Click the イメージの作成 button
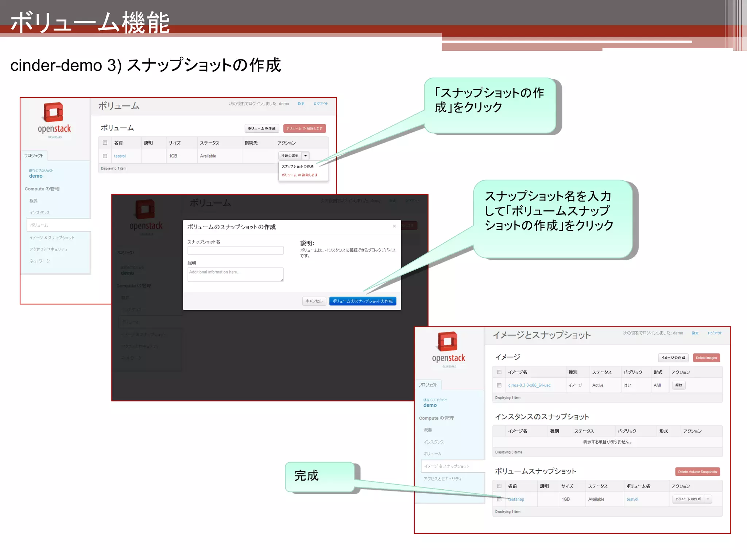Image resolution: width=747 pixels, height=560 pixels. (673, 358)
